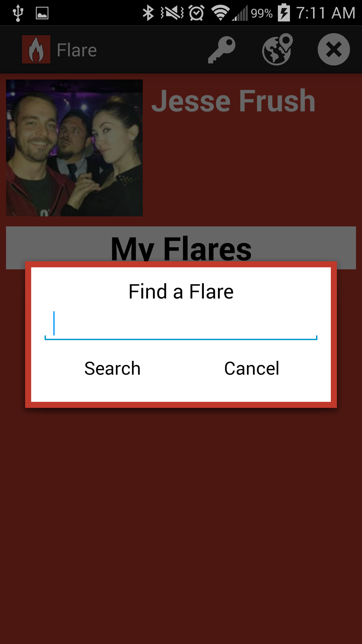The image size is (362, 644).
Task: Tap the Bluetooth status bar icon
Action: pos(148,13)
